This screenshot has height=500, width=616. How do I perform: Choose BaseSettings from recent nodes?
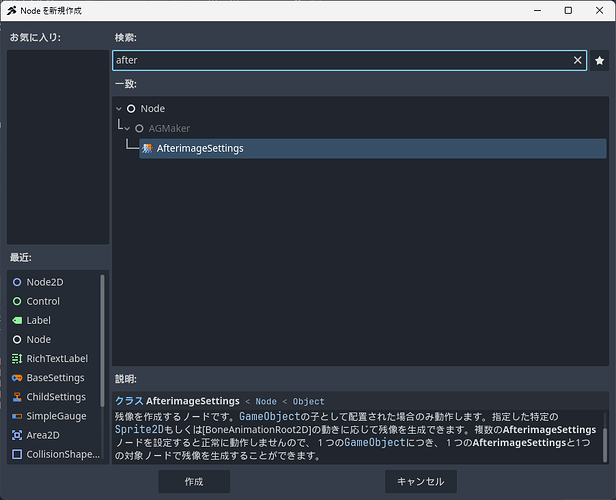55,378
